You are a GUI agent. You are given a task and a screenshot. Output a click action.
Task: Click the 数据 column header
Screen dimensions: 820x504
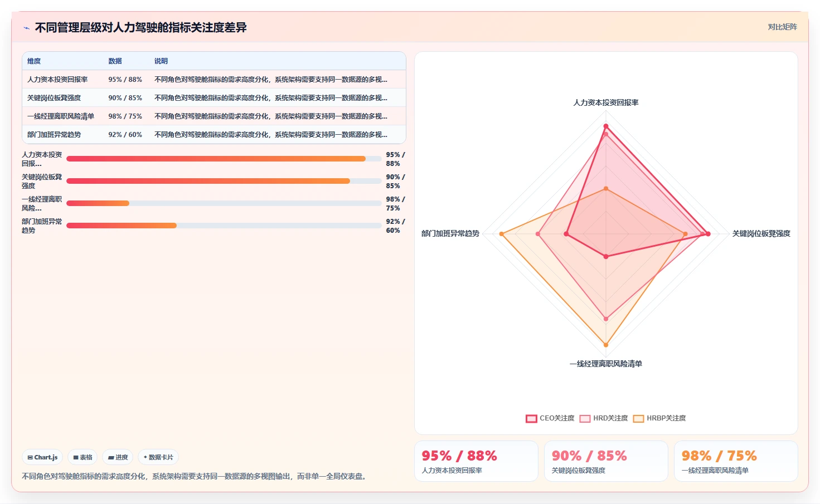[x=115, y=61]
